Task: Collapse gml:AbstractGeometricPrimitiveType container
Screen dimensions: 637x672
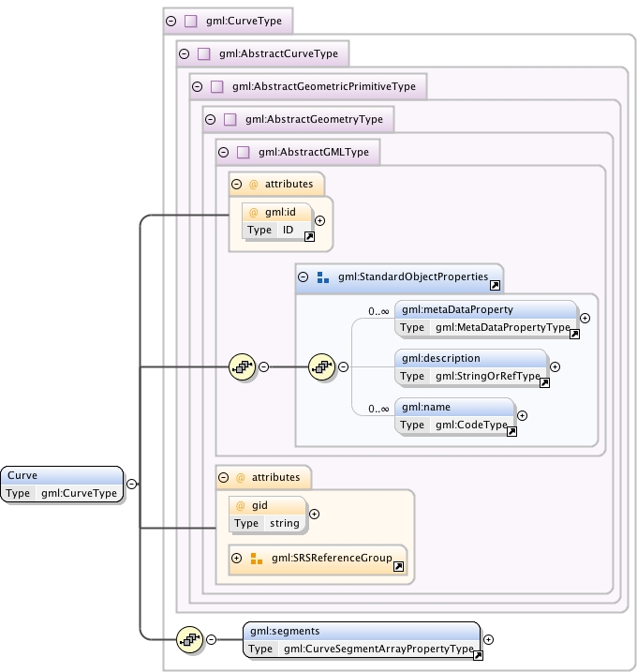Action: click(197, 86)
